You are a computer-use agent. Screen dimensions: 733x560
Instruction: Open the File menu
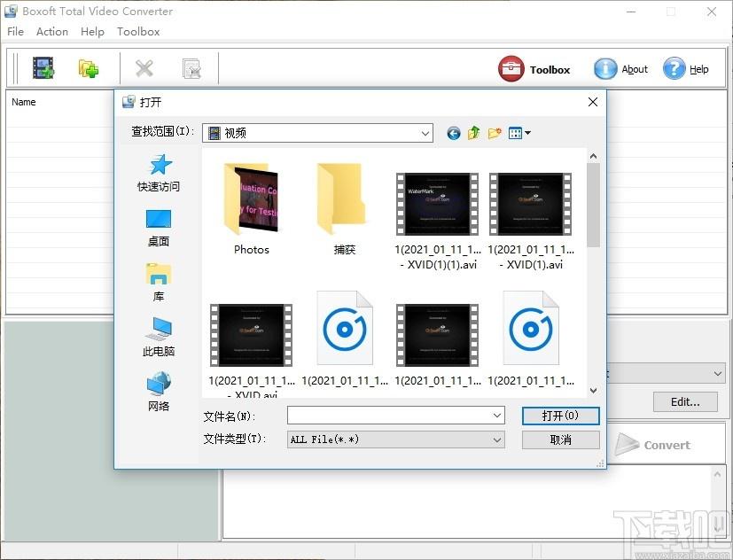tap(15, 31)
